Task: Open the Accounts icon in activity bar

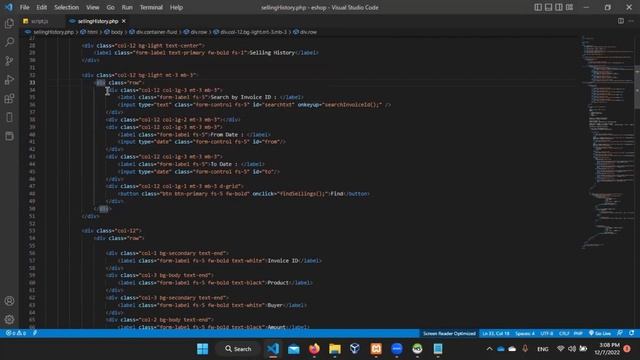Action: [x=9, y=301]
